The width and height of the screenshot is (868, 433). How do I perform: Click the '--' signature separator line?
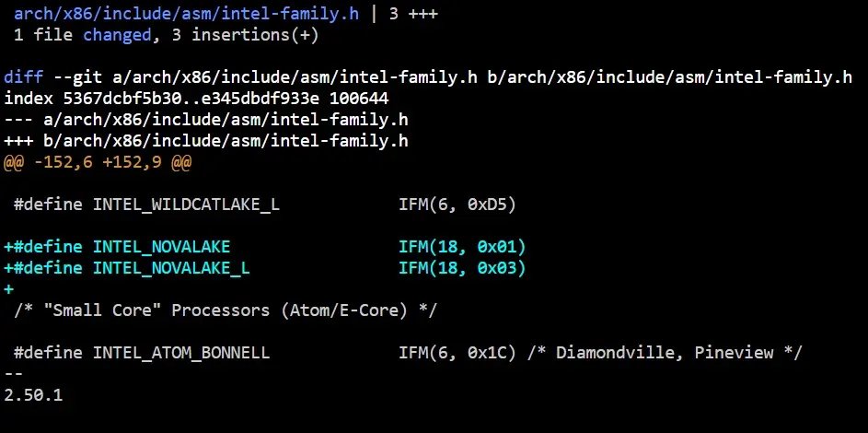(x=14, y=374)
